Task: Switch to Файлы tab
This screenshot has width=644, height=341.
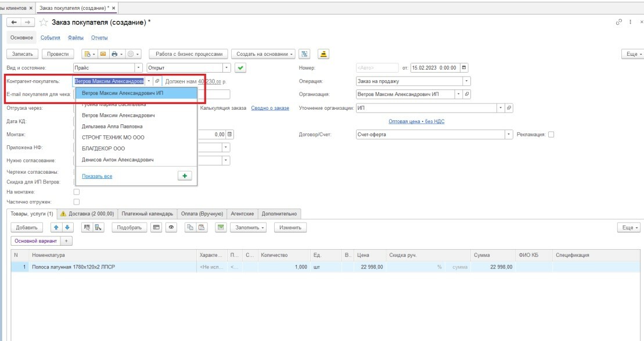Action: pyautogui.click(x=75, y=37)
